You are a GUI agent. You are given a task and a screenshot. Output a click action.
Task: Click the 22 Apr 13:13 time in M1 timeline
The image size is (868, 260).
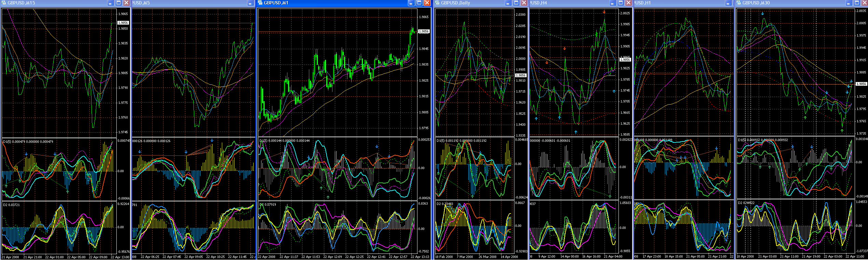click(x=420, y=257)
